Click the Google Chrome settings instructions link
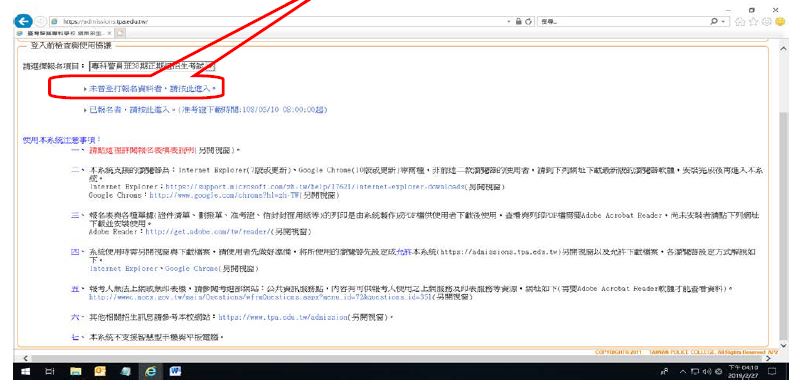This screenshot has width=800, height=389. pos(192,268)
